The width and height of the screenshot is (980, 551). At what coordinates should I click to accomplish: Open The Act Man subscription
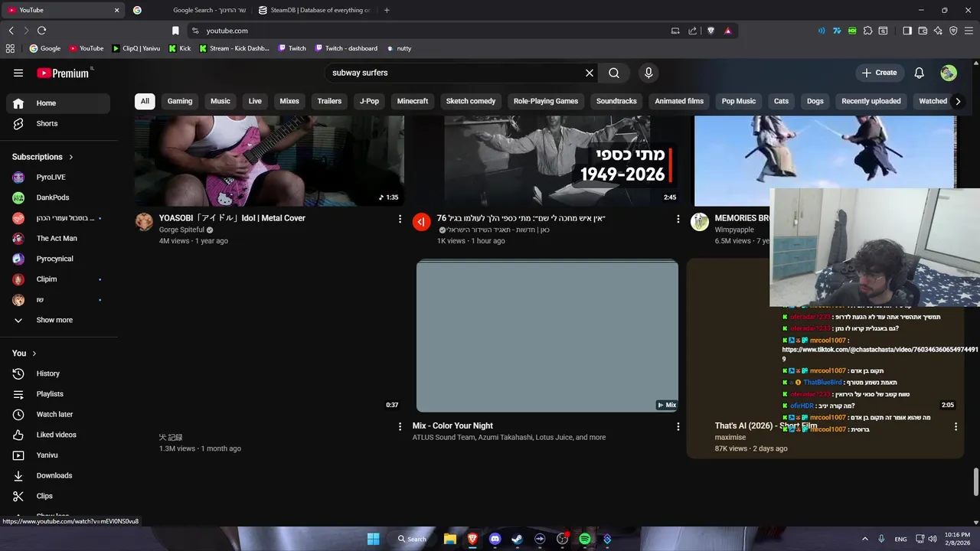(58, 238)
